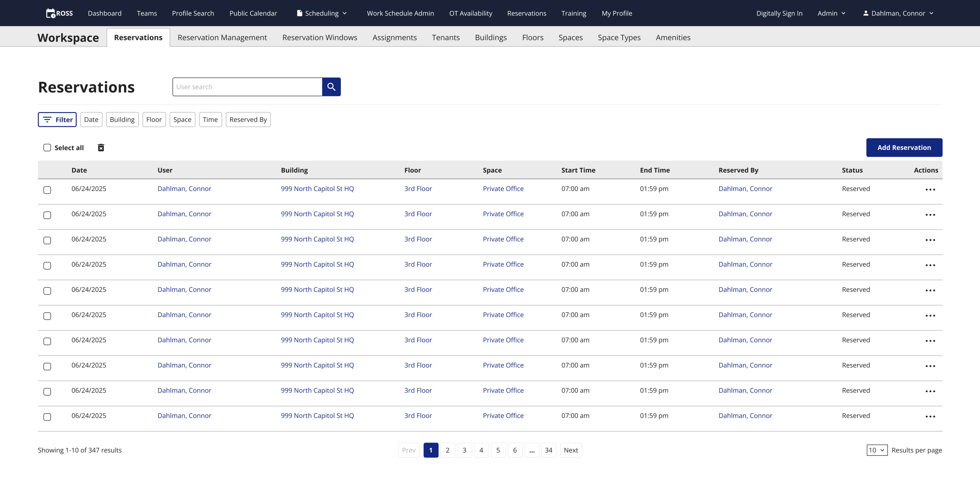
Task: Tick the first reservation row checkbox
Action: point(47,190)
